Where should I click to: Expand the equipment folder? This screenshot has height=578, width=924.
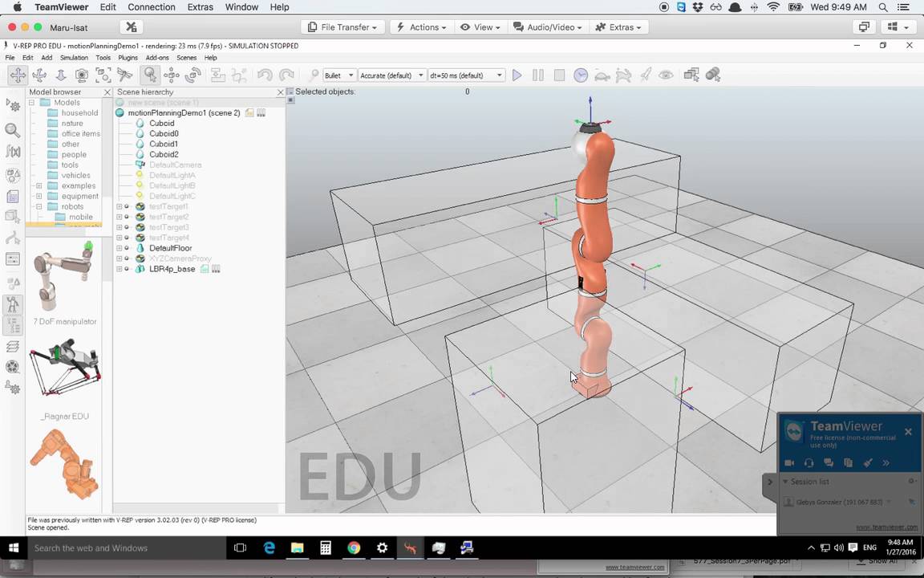38,196
